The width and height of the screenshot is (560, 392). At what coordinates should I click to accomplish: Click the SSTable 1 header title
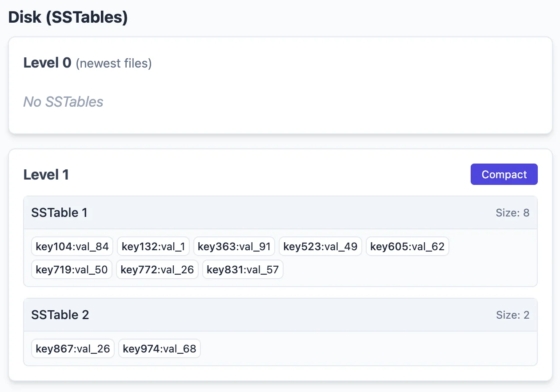[59, 213]
